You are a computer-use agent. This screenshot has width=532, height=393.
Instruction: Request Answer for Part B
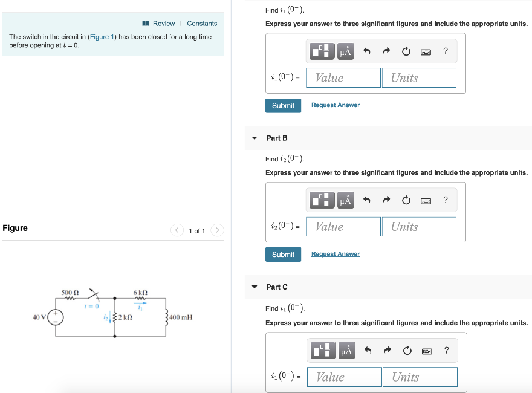(335, 254)
